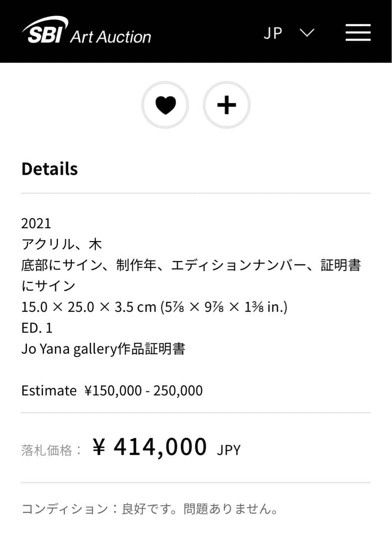Click the JPY currency label
Image resolution: width=392 pixels, height=539 pixels.
(x=228, y=450)
